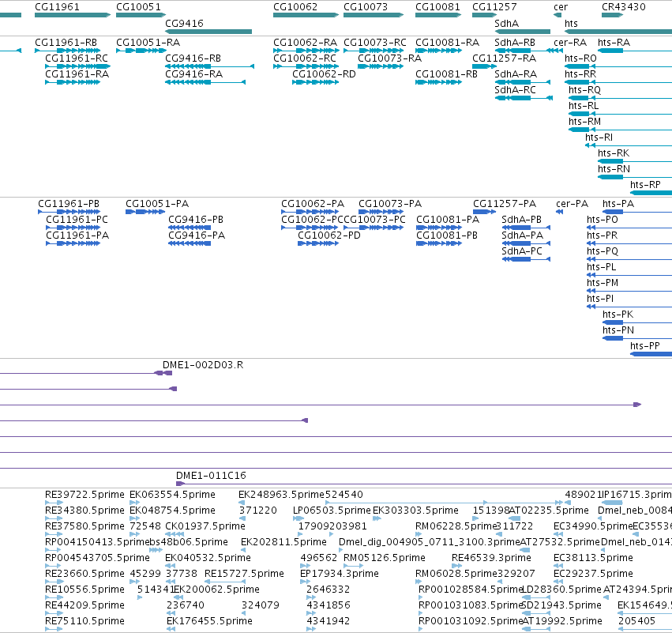672x633 pixels.
Task: Select EST label EK303303.5prime
Action: point(415,511)
